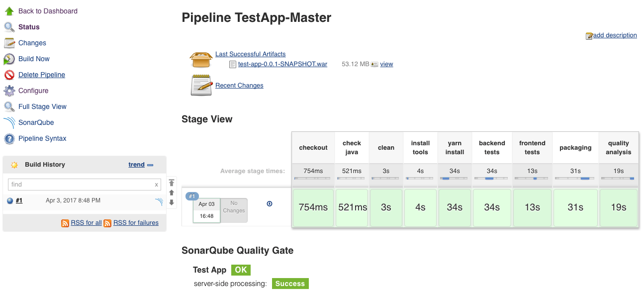Click the add description link
The height and width of the screenshot is (290, 644).
click(615, 35)
